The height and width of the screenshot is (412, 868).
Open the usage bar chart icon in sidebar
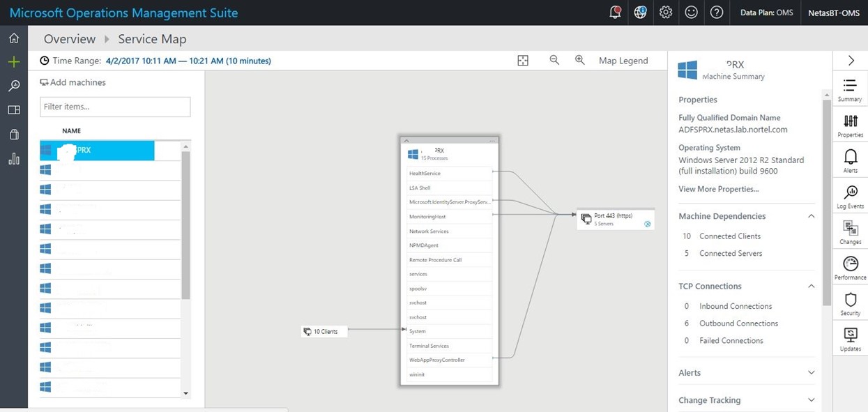[13, 159]
